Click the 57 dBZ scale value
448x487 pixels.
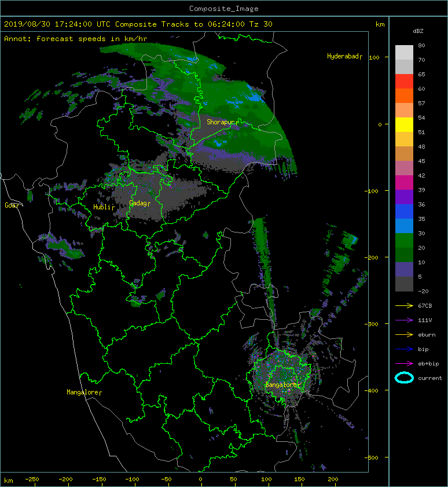point(421,103)
